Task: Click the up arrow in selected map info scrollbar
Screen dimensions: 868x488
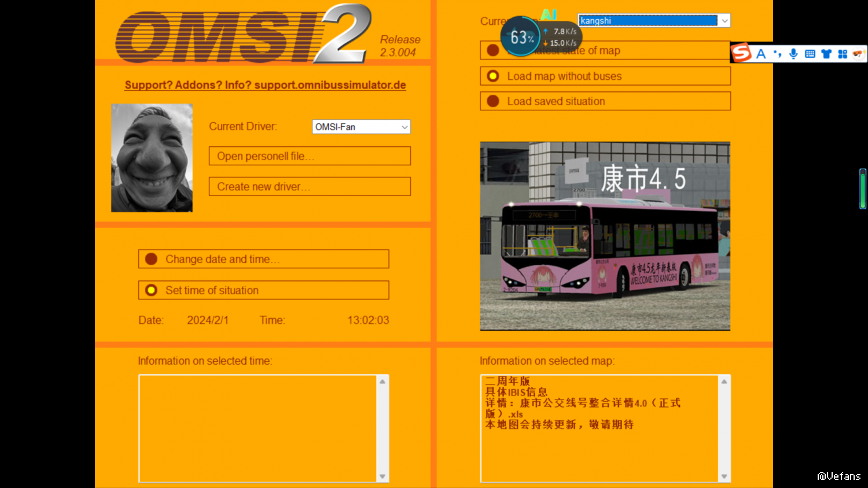Action: pos(724,382)
